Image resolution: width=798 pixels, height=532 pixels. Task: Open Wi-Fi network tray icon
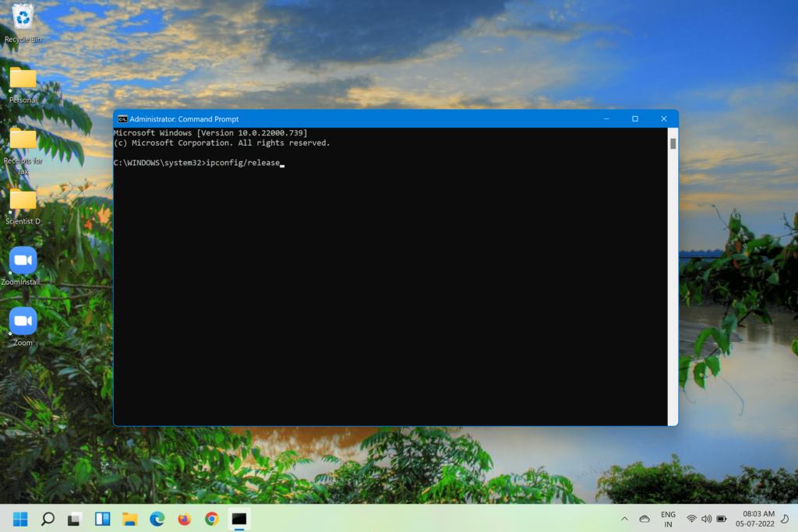pos(691,519)
